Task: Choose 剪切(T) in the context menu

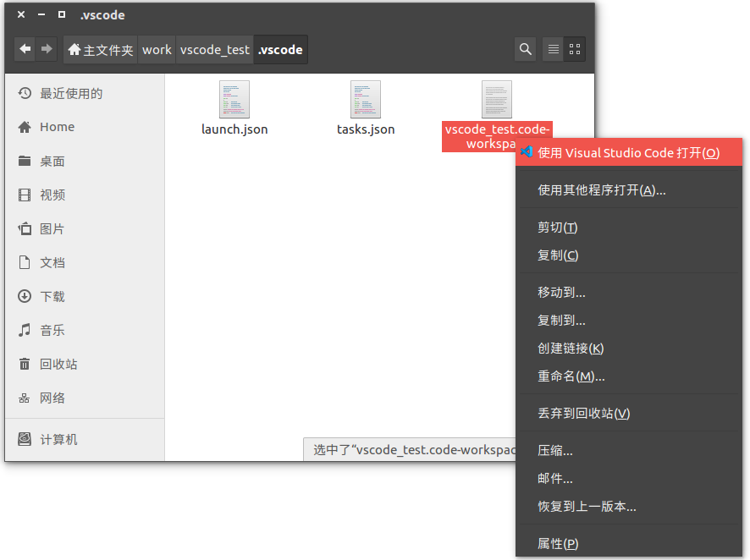Action: [x=628, y=228]
